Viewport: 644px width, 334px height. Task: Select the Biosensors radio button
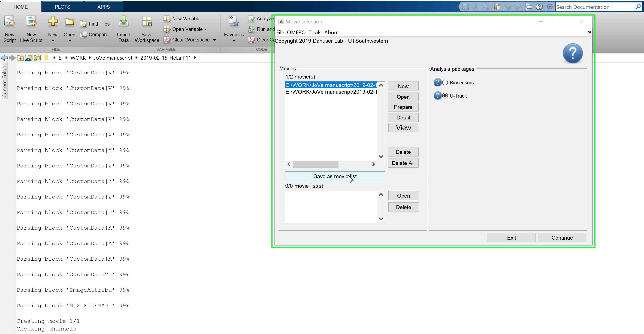[445, 83]
